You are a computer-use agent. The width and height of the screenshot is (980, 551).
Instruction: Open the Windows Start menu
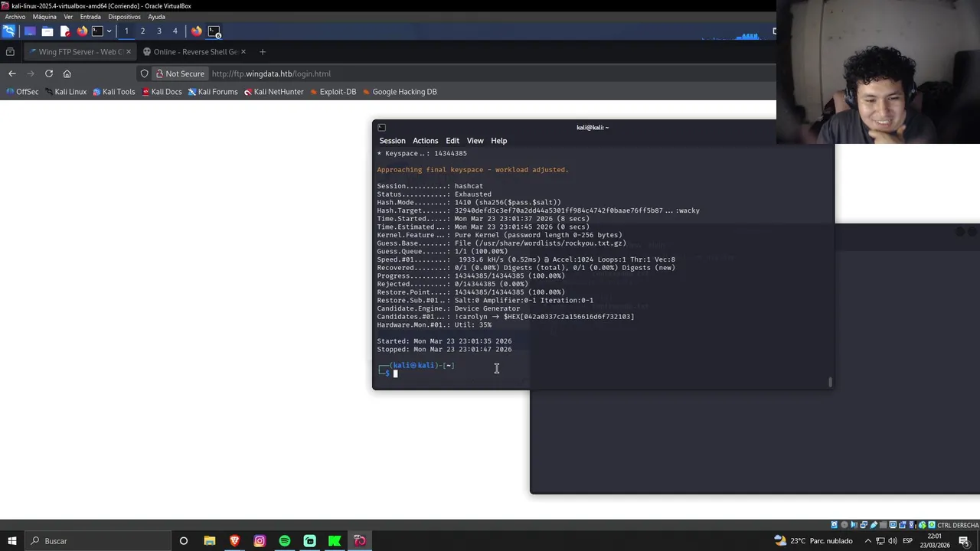pos(11,541)
